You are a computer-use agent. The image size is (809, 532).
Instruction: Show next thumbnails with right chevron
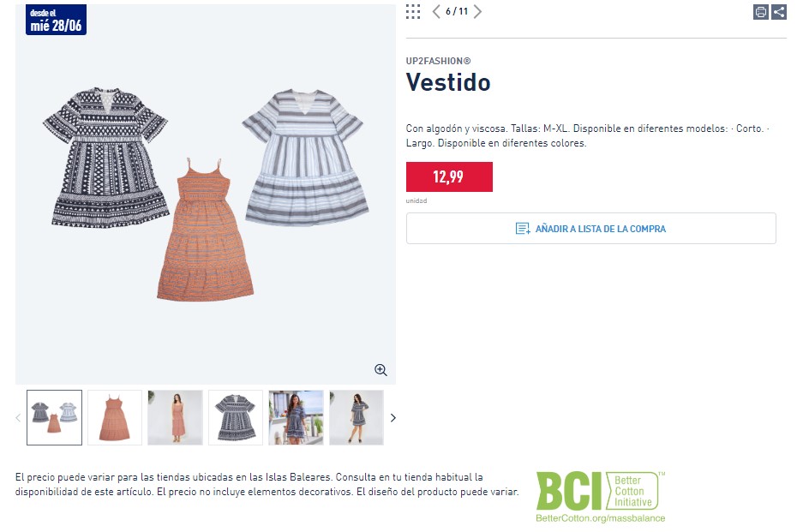point(393,417)
